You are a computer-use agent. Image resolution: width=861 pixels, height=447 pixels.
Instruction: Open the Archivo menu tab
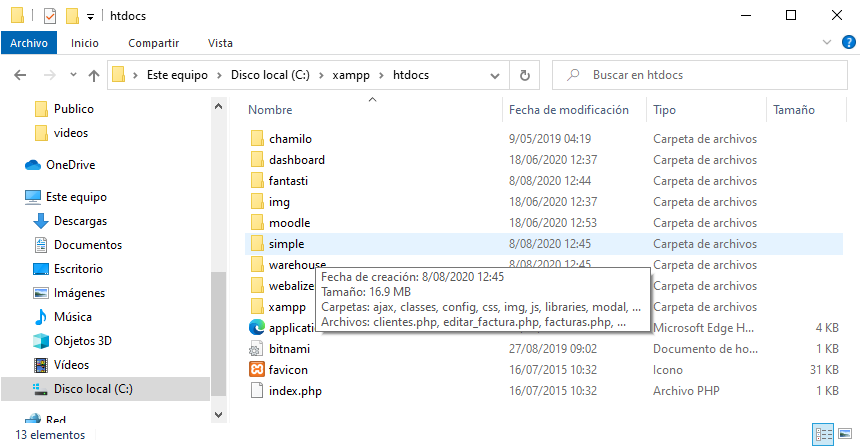pos(29,43)
